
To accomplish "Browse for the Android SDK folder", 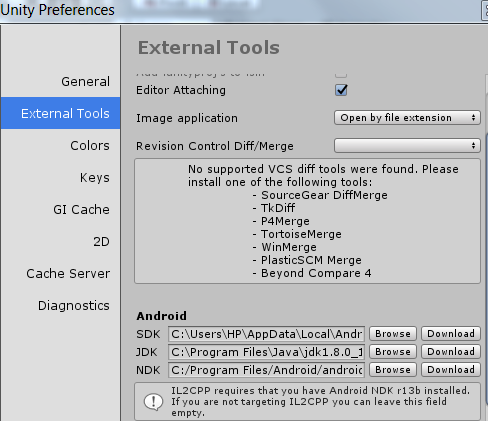I will [x=393, y=334].
